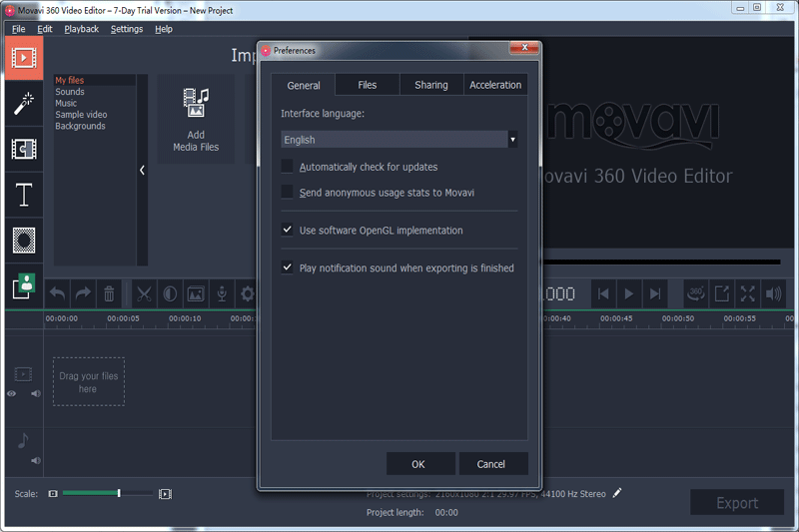Open the Titles text tool

point(24,195)
